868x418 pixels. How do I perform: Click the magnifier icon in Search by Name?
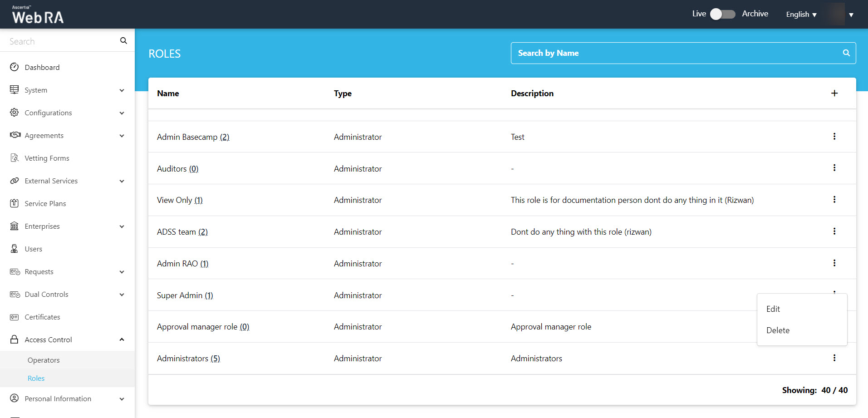click(846, 53)
